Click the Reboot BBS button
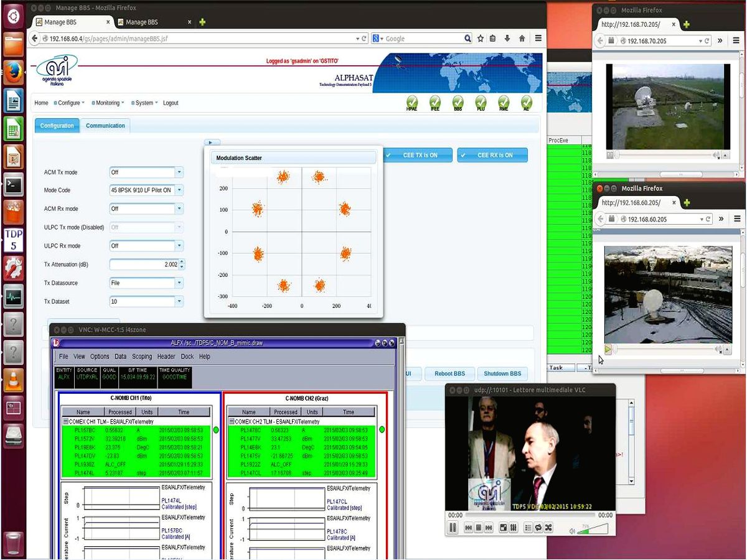The height and width of the screenshot is (560, 747). coord(449,373)
